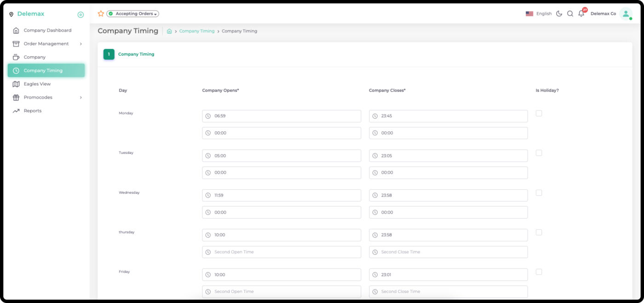
Task: Toggle dark mode with the moon icon
Action: tap(559, 14)
